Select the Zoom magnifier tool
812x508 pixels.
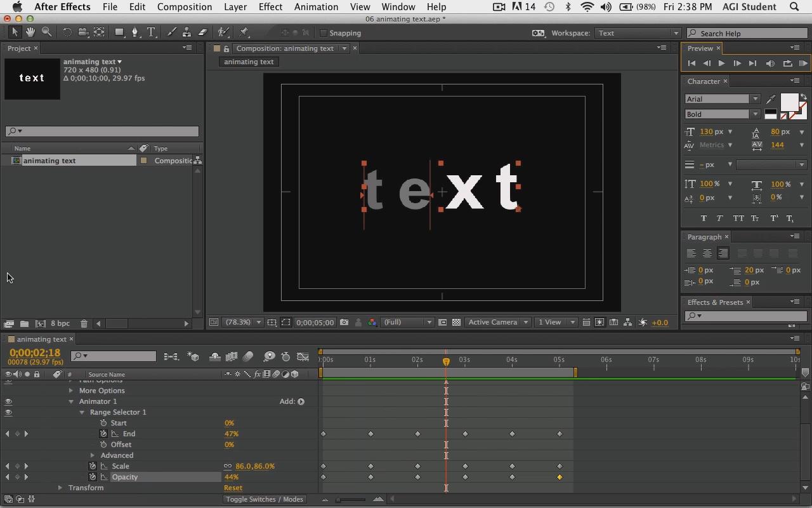pos(46,32)
